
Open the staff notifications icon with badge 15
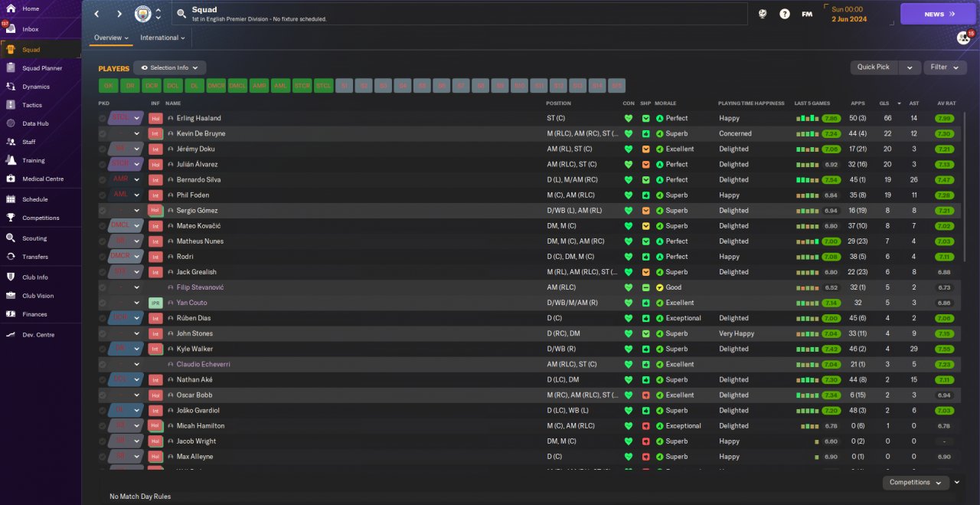[963, 38]
